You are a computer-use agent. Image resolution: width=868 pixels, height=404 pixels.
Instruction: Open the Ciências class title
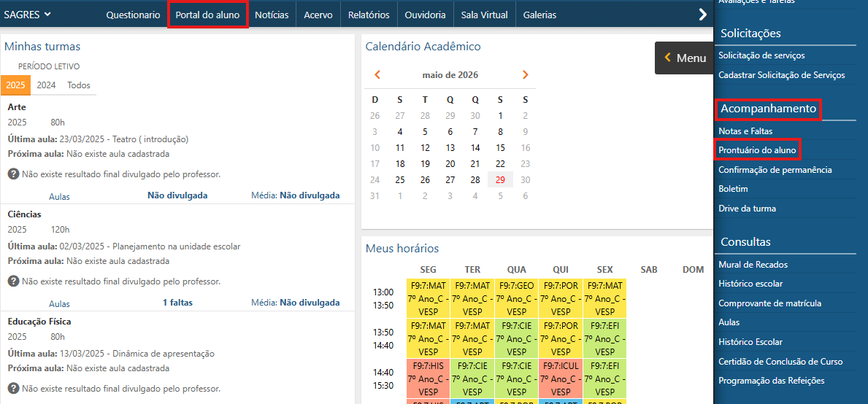coord(24,214)
